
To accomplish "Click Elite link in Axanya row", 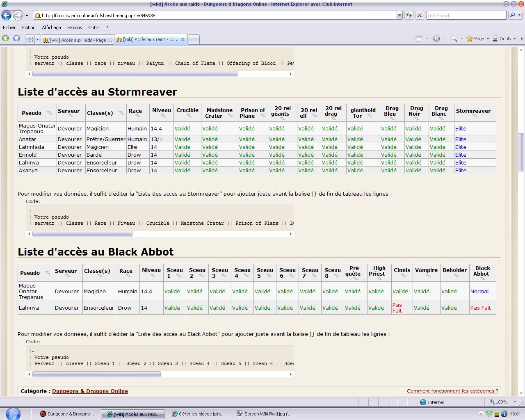I will (x=461, y=170).
